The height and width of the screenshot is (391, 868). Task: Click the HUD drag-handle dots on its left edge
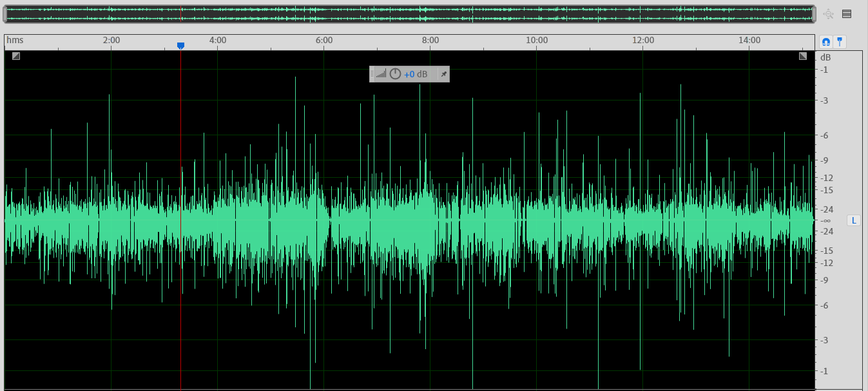372,73
